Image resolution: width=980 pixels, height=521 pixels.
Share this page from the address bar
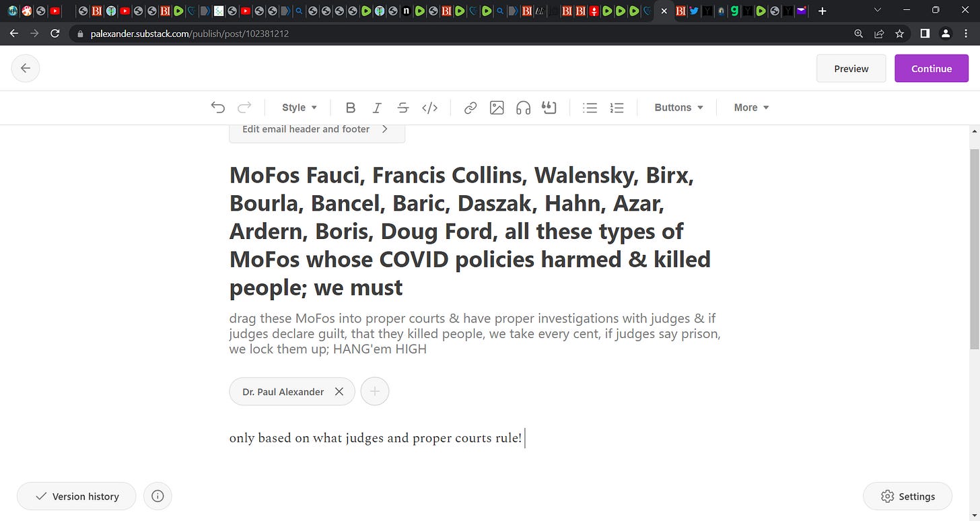(878, 33)
